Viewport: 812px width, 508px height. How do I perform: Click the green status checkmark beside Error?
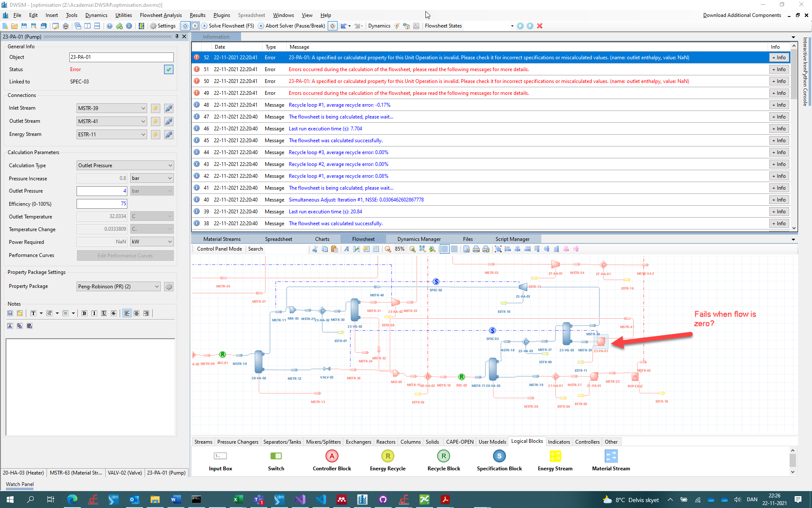coord(168,69)
